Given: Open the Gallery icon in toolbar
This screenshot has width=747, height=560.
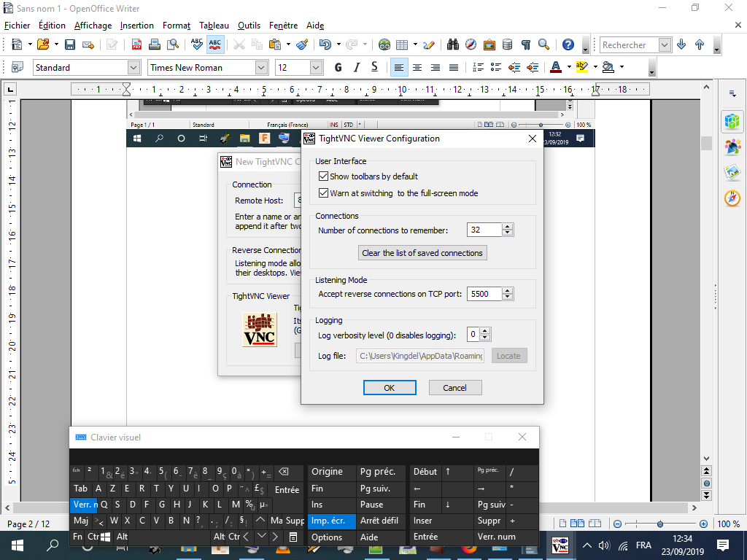Looking at the screenshot, I should pos(489,44).
